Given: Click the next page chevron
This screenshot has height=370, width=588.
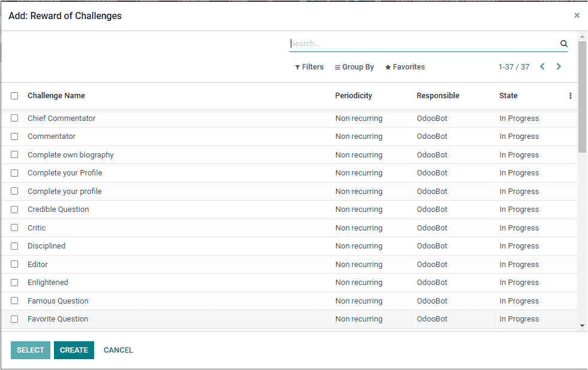Looking at the screenshot, I should (x=558, y=66).
